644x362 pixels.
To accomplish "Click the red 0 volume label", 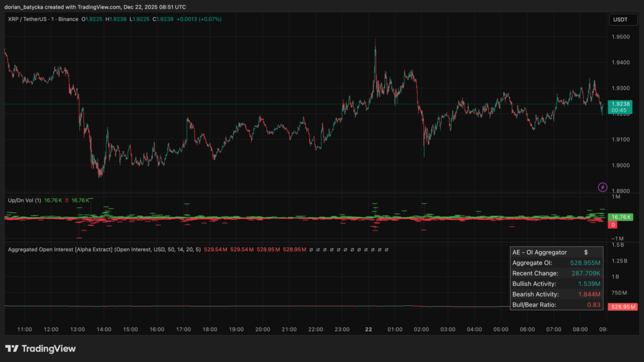I will pyautogui.click(x=613, y=224).
